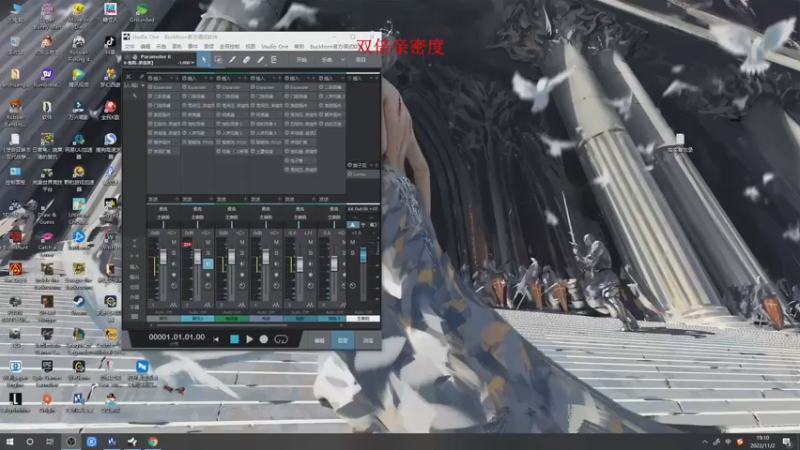The image size is (800, 450).
Task: Click the white main output channel label
Action: (363, 318)
